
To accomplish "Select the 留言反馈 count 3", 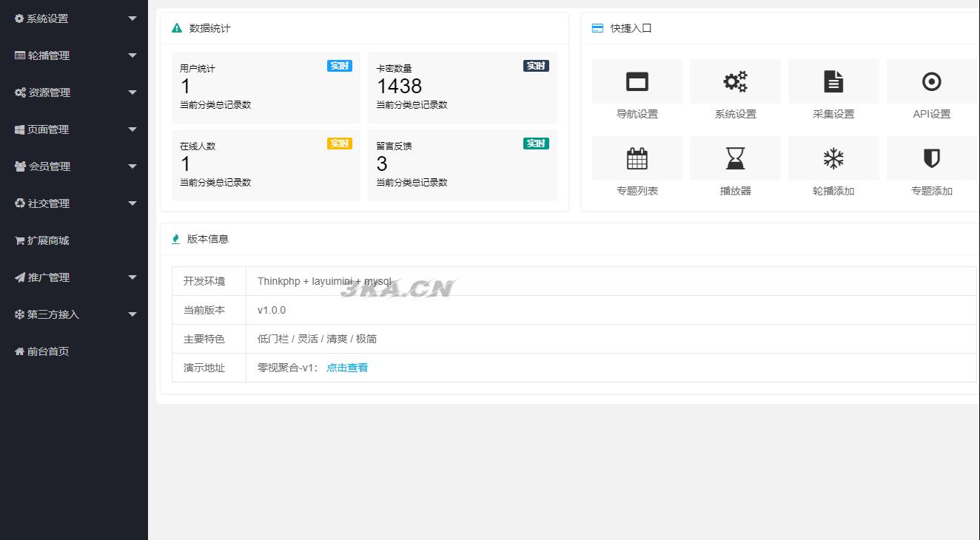I will [382, 164].
